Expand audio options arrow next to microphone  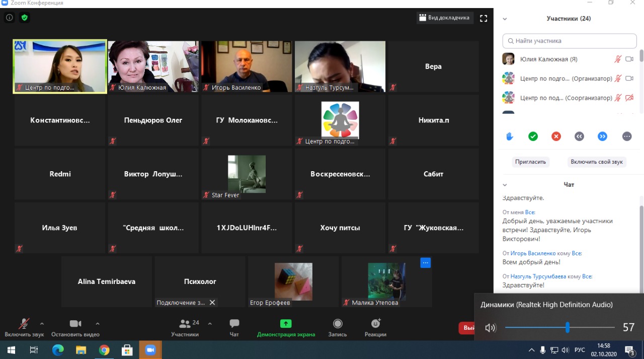click(42, 324)
